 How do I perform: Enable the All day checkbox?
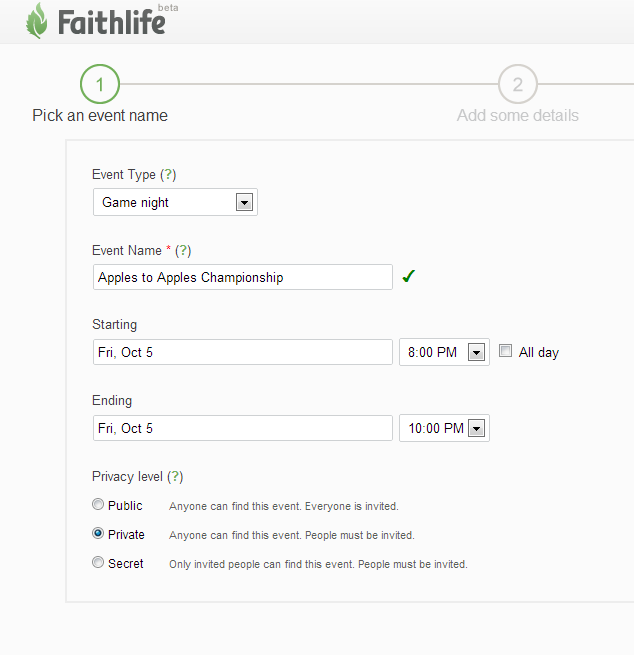coord(506,351)
